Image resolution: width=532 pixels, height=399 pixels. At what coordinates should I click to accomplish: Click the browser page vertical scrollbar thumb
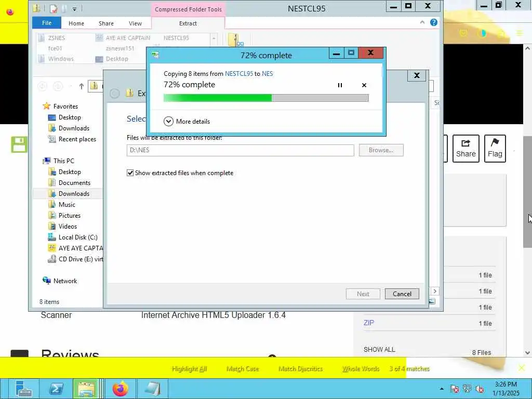point(527,192)
